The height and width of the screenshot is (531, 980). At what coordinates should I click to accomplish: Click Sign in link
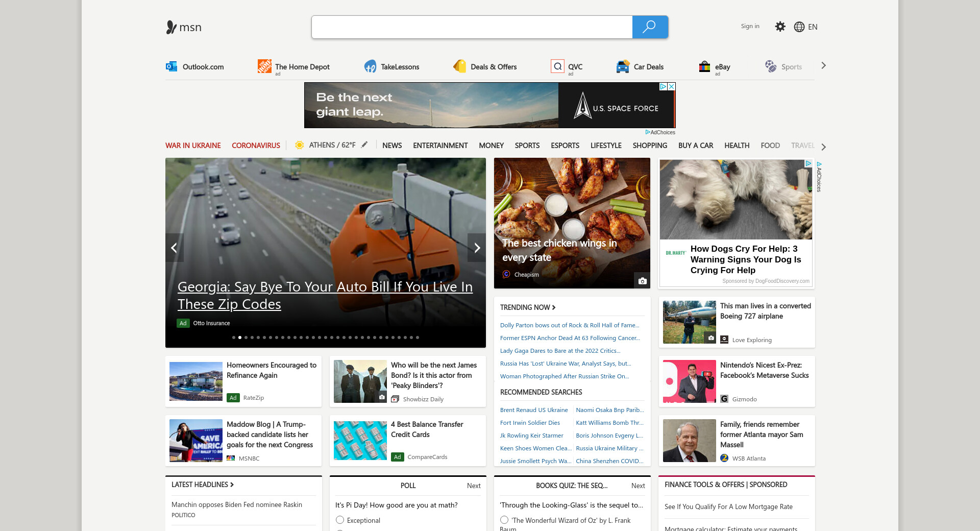[750, 26]
